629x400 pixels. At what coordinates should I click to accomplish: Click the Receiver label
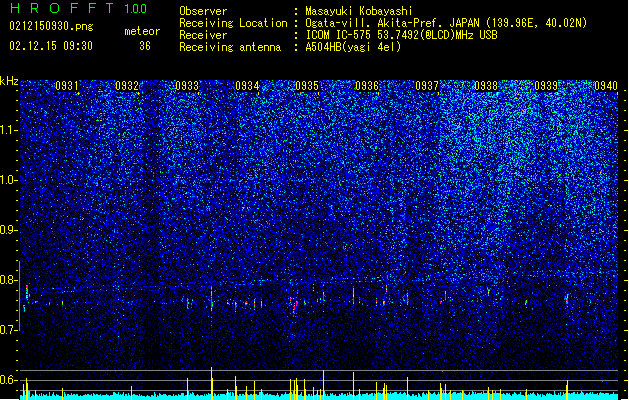pyautogui.click(x=203, y=35)
